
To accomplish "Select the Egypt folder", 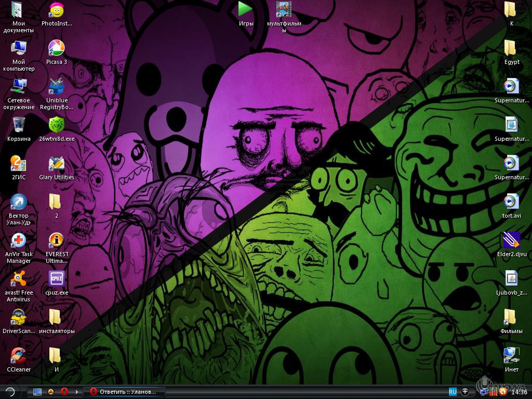I will pyautogui.click(x=511, y=49).
